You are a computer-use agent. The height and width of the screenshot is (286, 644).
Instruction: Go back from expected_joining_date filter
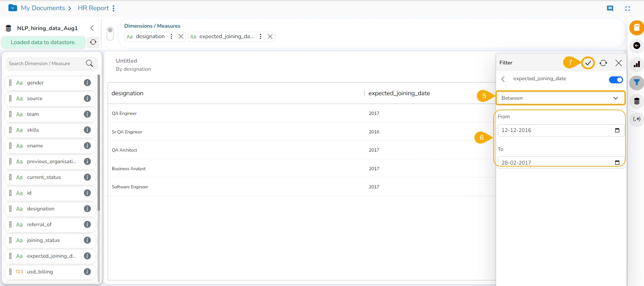(503, 79)
